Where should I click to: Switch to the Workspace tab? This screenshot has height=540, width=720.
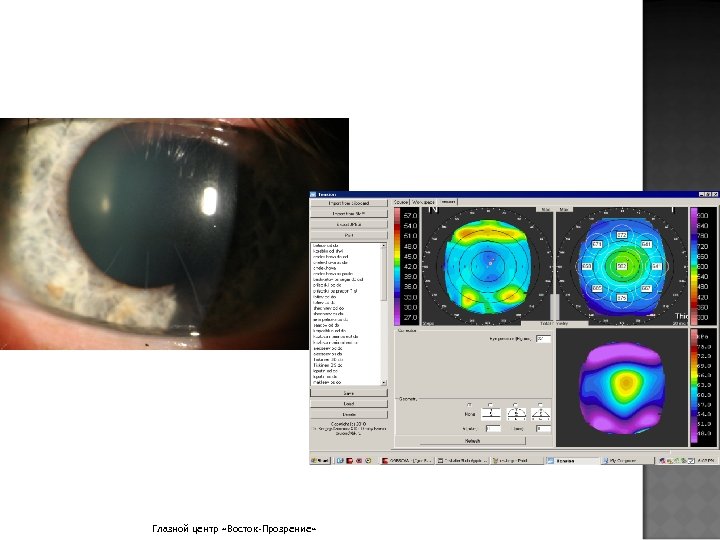(x=423, y=202)
